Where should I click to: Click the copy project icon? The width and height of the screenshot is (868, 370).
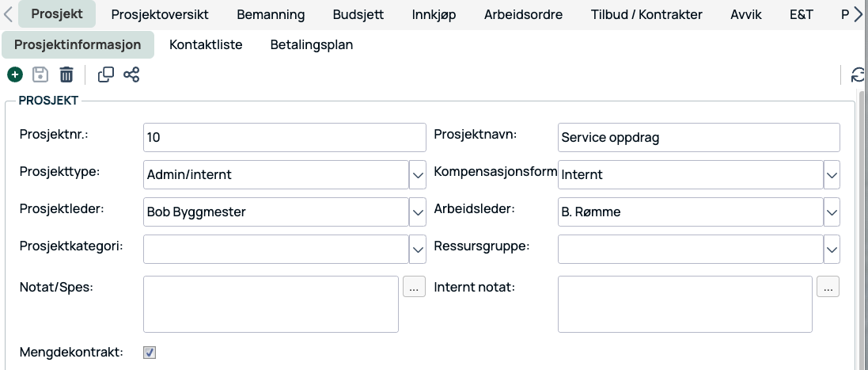(x=105, y=75)
